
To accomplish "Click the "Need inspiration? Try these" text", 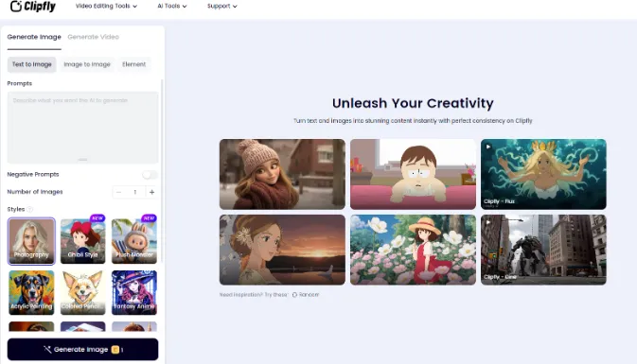I will coord(254,295).
